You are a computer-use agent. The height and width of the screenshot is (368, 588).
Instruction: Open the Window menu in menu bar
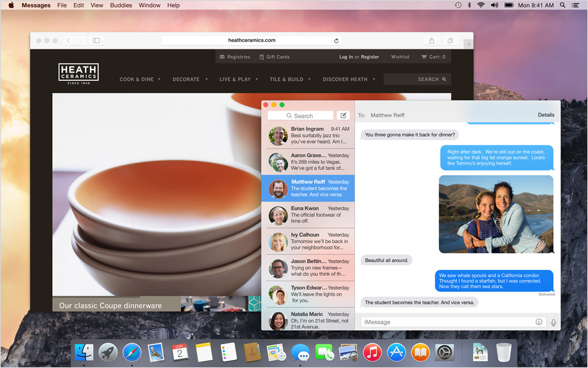[149, 5]
